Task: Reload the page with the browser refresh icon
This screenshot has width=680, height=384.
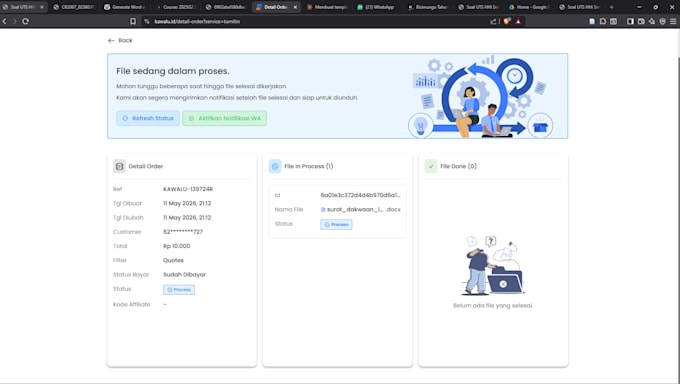Action: click(x=26, y=21)
